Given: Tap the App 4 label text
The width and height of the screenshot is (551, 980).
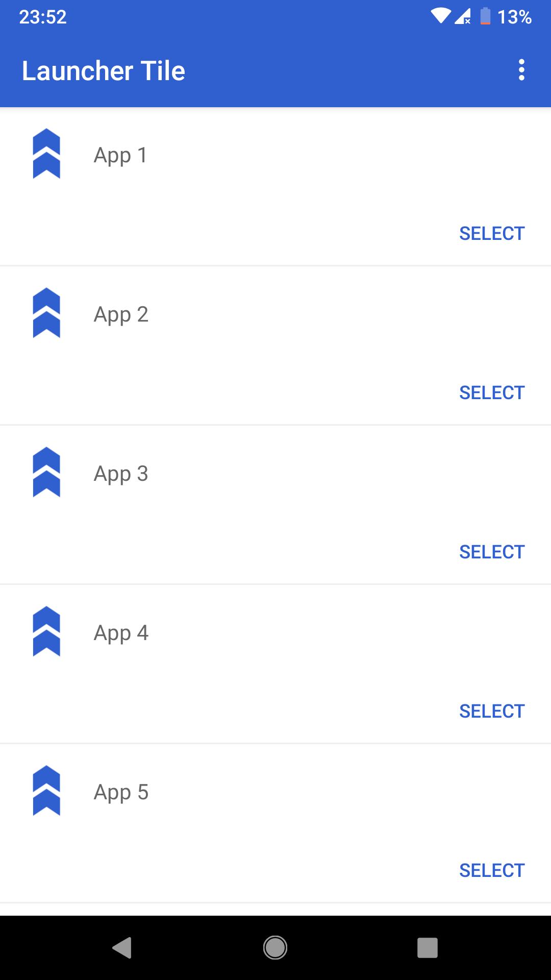Looking at the screenshot, I should click(x=121, y=633).
